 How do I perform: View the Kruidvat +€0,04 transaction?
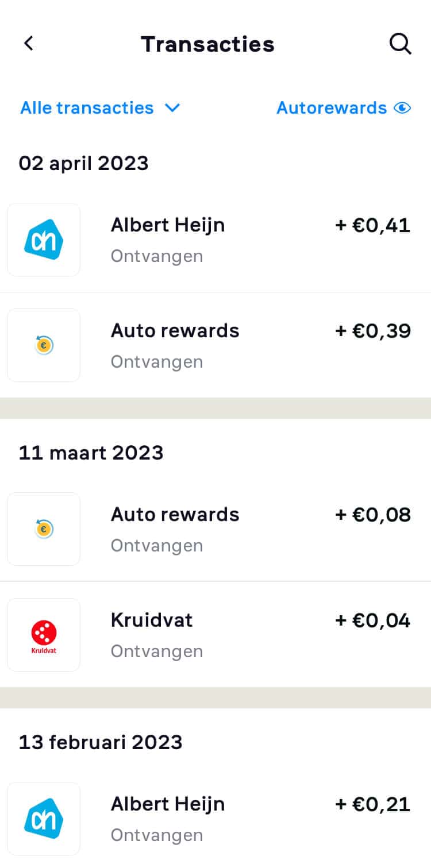pos(215,635)
